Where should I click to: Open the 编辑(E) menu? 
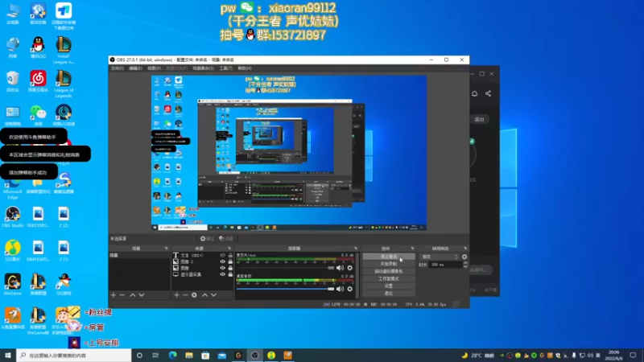click(135, 68)
